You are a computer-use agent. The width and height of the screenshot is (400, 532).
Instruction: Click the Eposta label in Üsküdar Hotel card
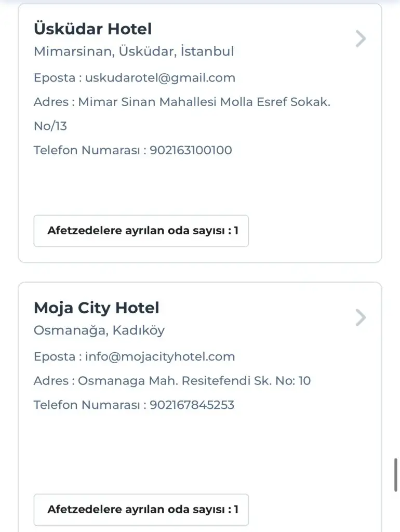click(x=54, y=78)
